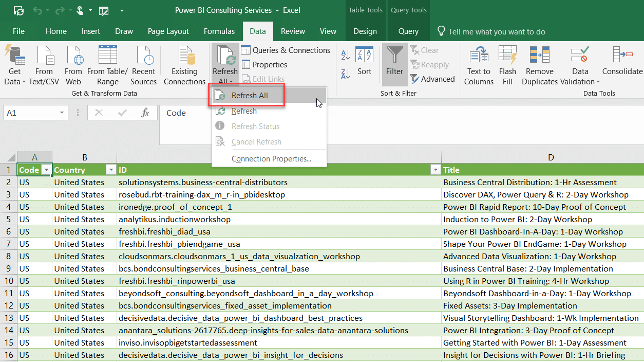Viewport: 644px width, 362px height.
Task: Click cell Fixed Assets: 3-Day Implementation
Action: 543,305
